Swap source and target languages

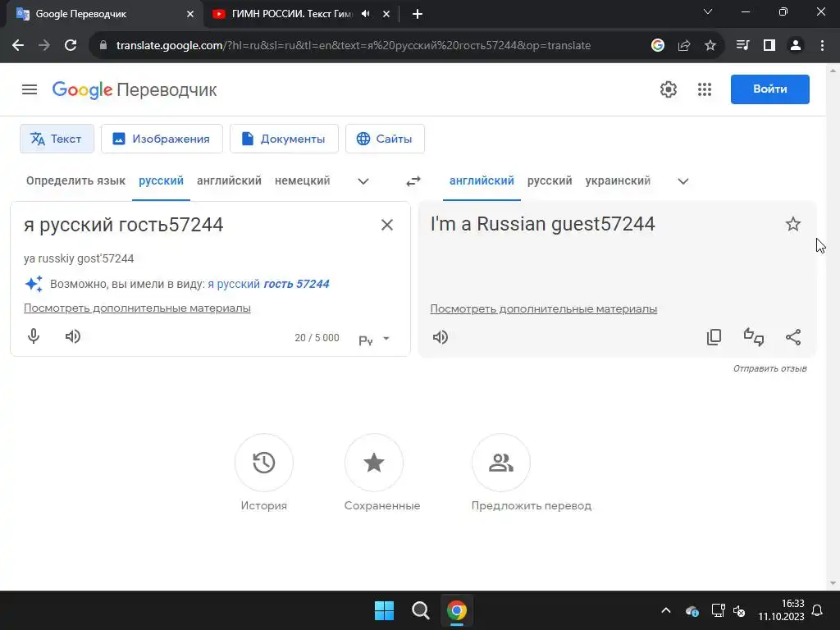(x=413, y=181)
